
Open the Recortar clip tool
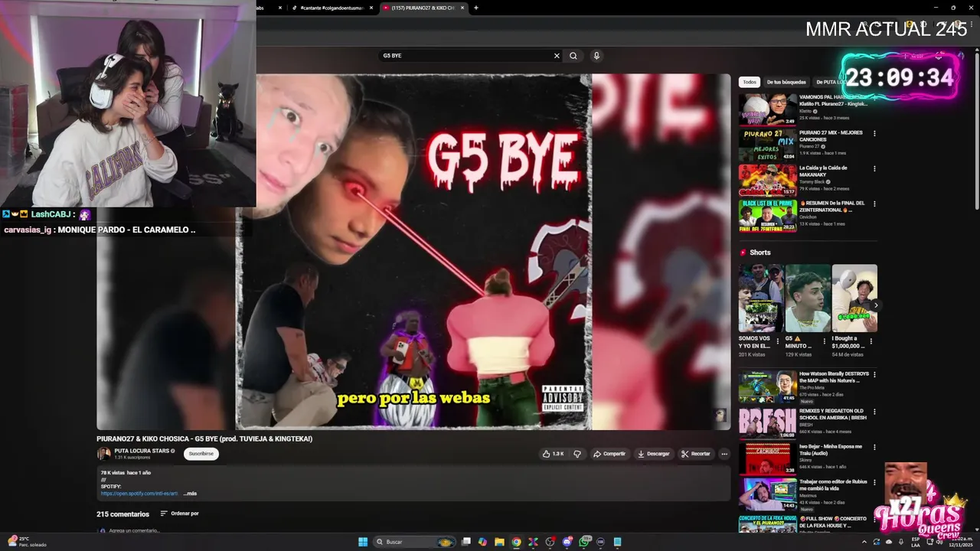[x=696, y=454]
